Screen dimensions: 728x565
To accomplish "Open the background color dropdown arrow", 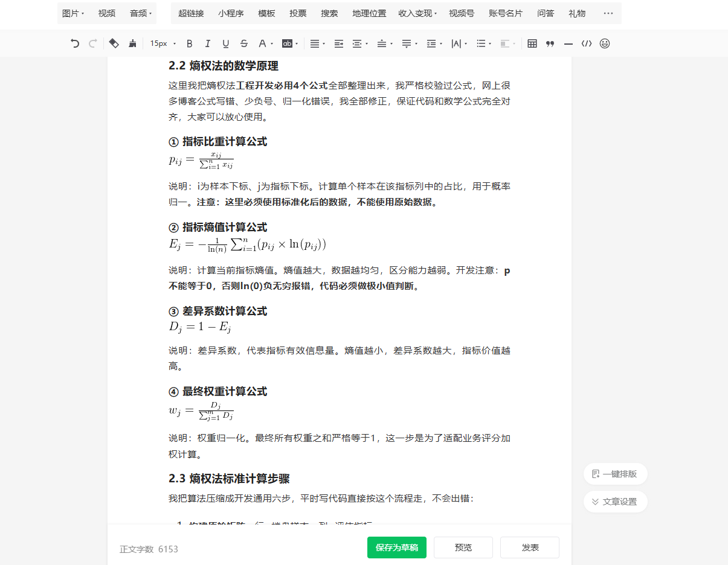I will [x=297, y=43].
